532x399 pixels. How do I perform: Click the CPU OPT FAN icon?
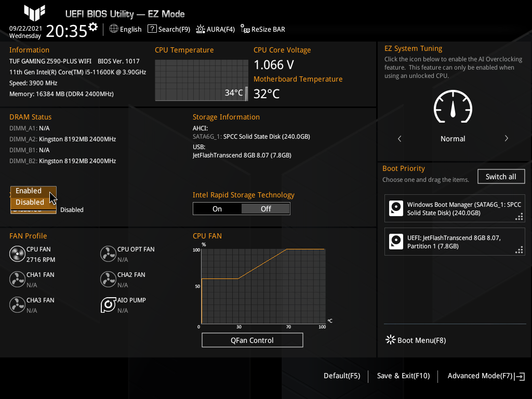(x=108, y=254)
